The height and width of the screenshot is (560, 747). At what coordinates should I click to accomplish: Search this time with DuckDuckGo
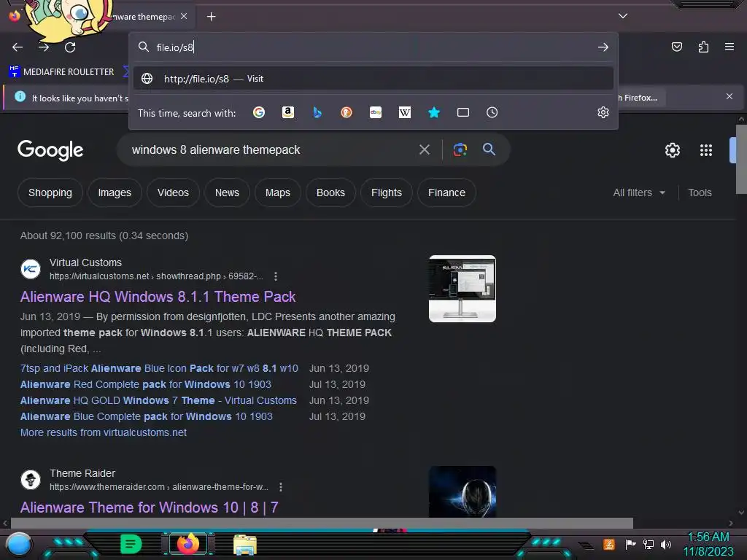point(347,112)
